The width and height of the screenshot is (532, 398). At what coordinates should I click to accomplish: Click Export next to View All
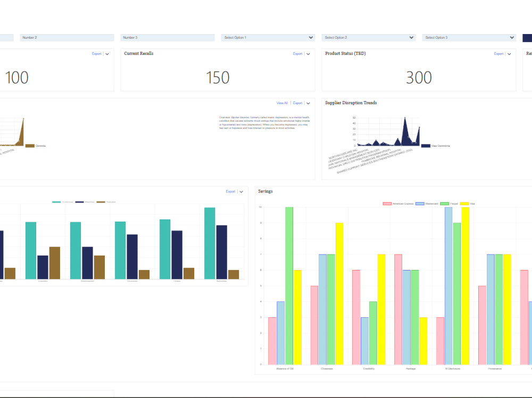297,103
